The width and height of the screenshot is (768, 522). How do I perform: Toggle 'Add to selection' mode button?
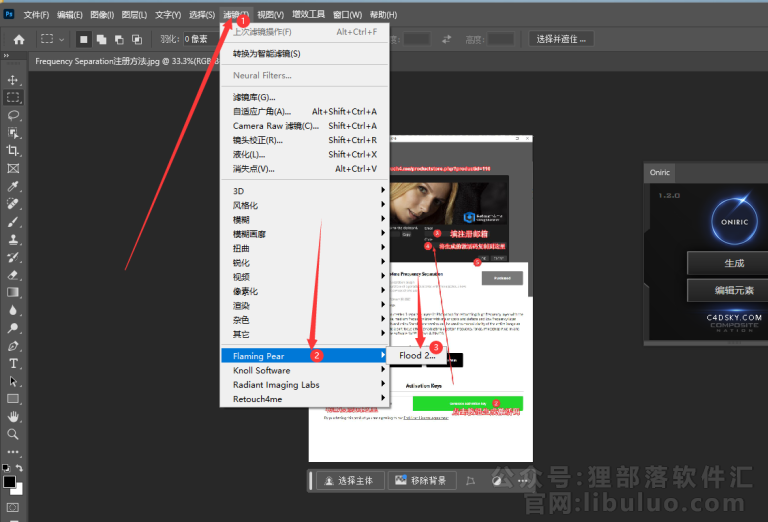102,39
